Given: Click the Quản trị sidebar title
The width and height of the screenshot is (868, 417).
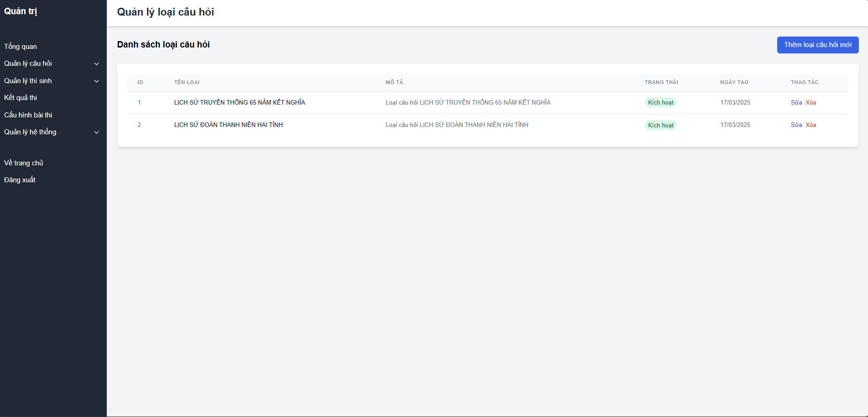Looking at the screenshot, I should [x=21, y=11].
